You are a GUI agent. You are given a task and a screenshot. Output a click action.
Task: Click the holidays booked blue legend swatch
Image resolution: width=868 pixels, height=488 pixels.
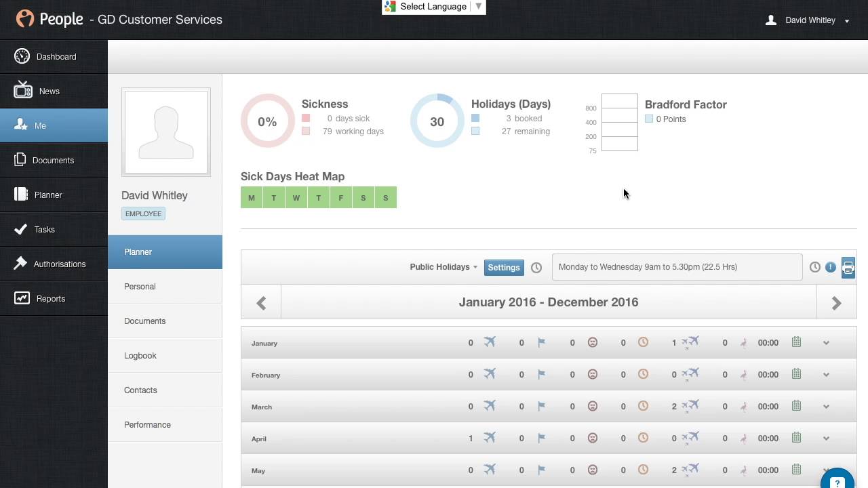point(475,118)
